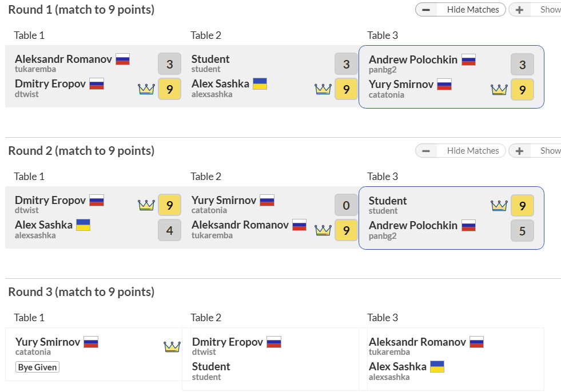
Task: Click the Russian flag beside Andrew Polochkin in Round 1
Action: coord(469,60)
